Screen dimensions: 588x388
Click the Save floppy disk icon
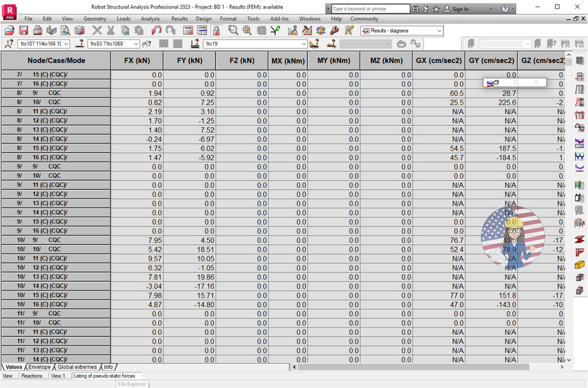tap(24, 30)
